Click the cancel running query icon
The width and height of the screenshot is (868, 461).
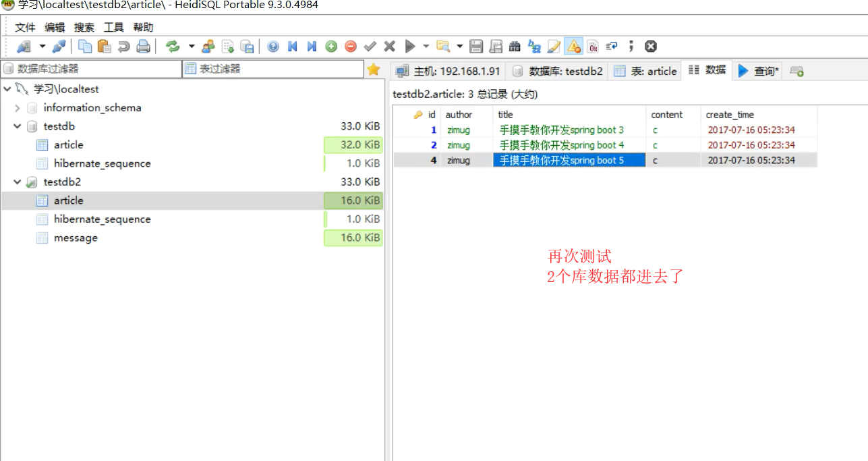(650, 47)
